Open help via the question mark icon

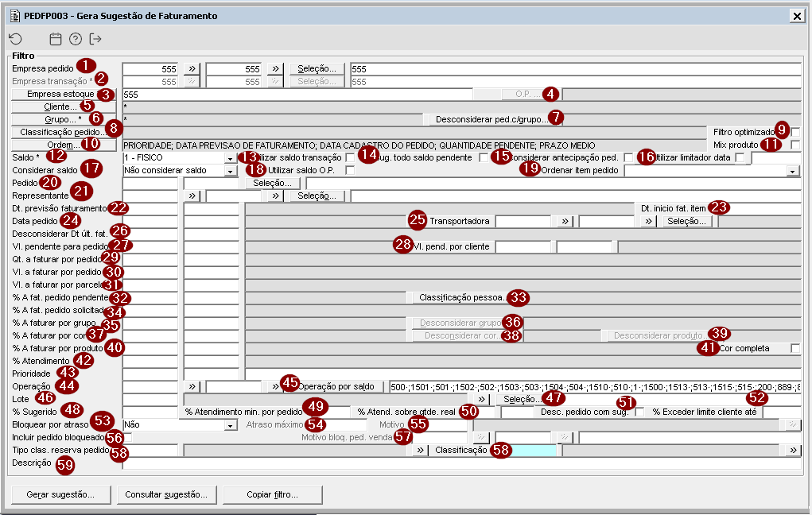click(x=76, y=39)
